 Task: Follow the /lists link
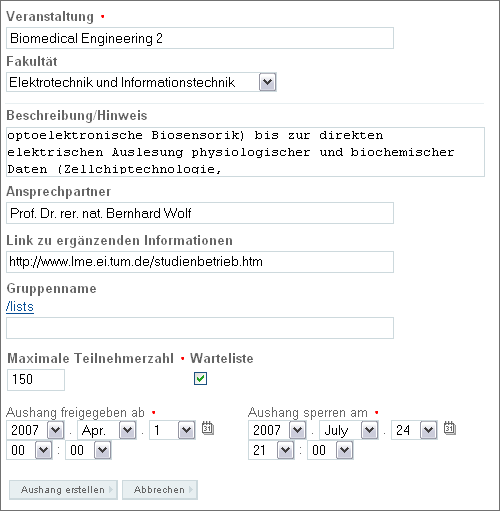(x=20, y=307)
